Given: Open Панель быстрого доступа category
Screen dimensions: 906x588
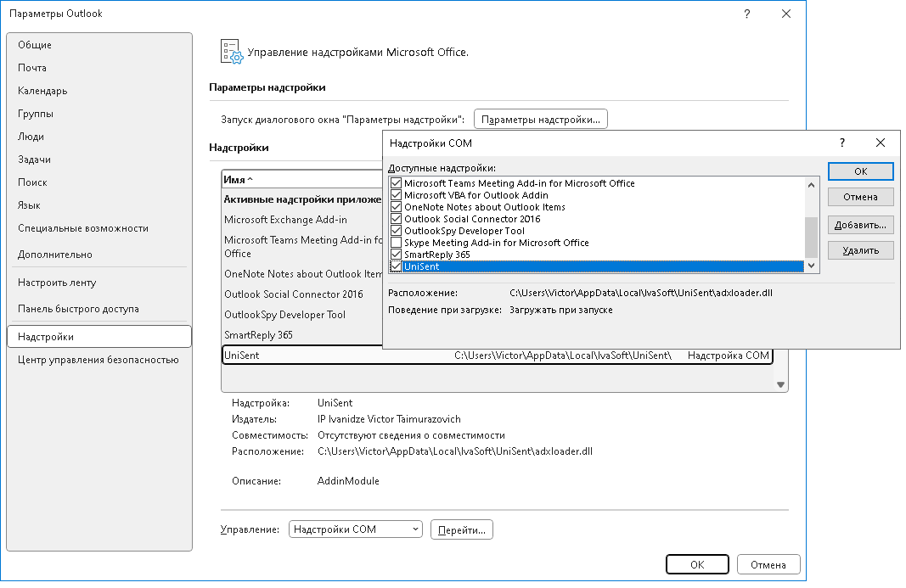Looking at the screenshot, I should coord(99,309).
